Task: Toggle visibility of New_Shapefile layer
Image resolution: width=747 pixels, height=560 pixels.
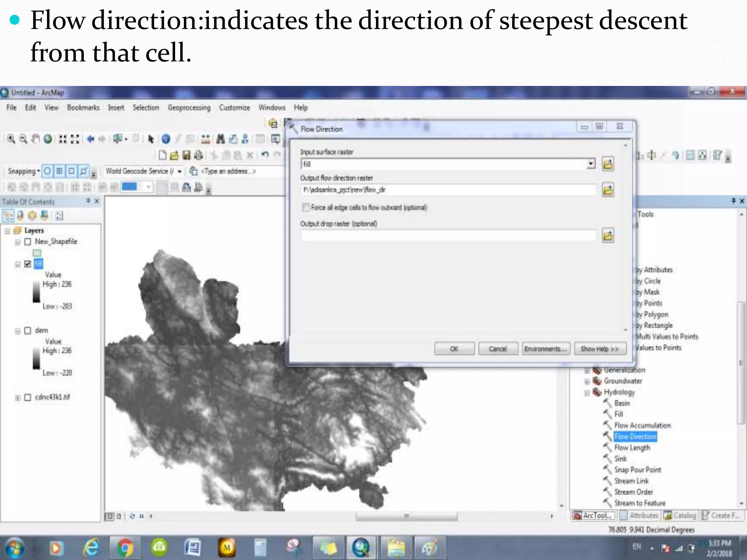Action: (28, 242)
